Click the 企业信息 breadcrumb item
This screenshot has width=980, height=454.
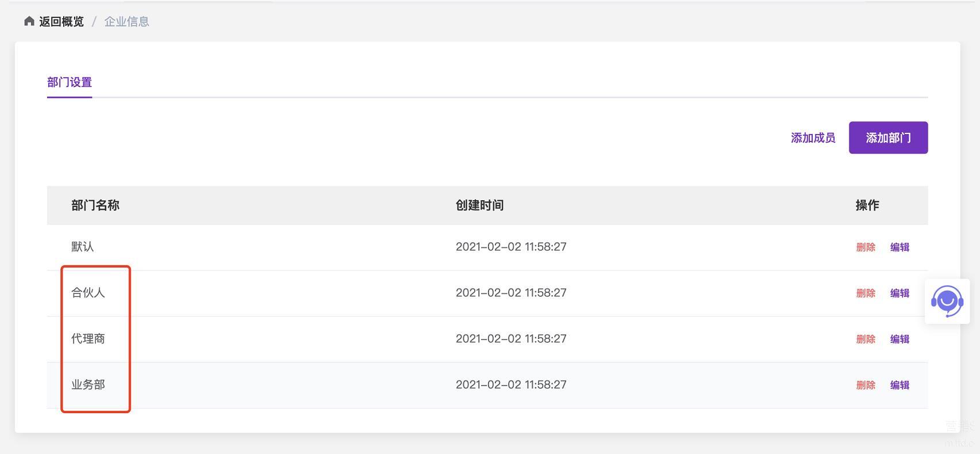pos(126,22)
